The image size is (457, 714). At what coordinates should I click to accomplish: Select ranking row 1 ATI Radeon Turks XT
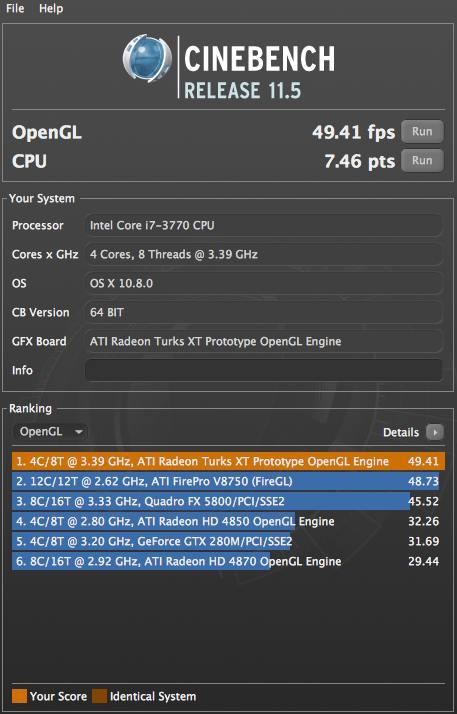coord(228,461)
